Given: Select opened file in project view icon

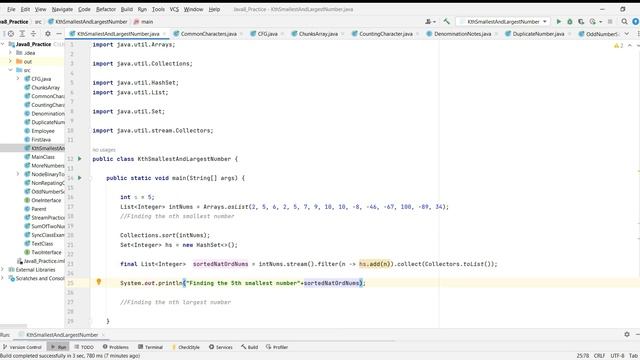Looking at the screenshot, I should (x=11, y=34).
